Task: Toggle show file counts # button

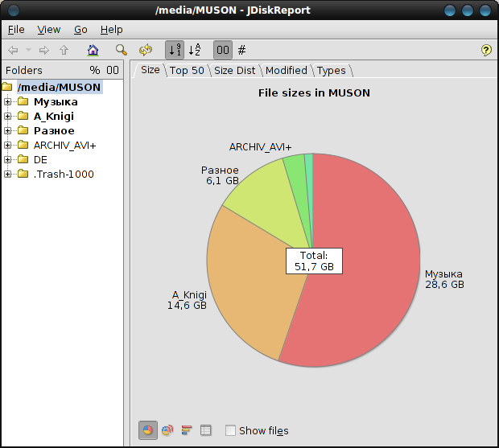Action: point(242,50)
